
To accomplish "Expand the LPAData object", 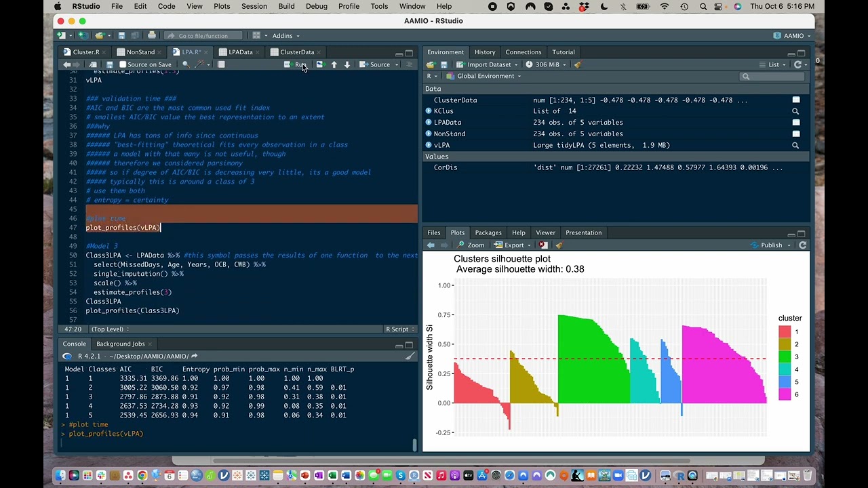I will [x=429, y=123].
